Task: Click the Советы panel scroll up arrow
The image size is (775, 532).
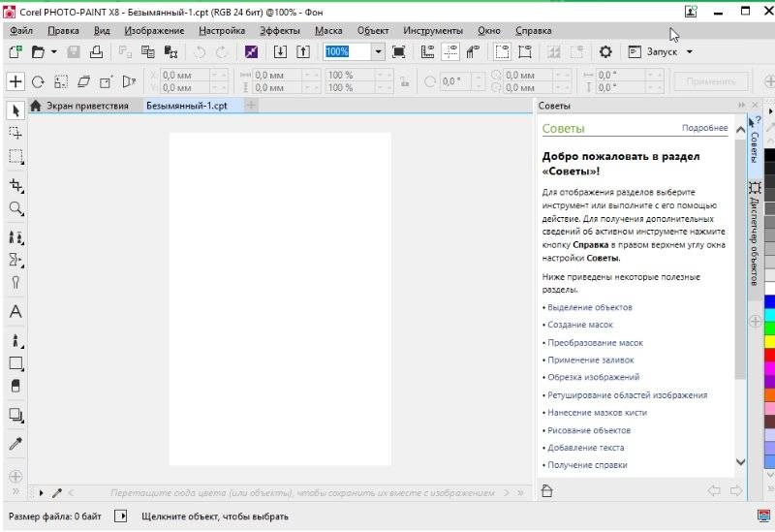Action: coord(740,130)
